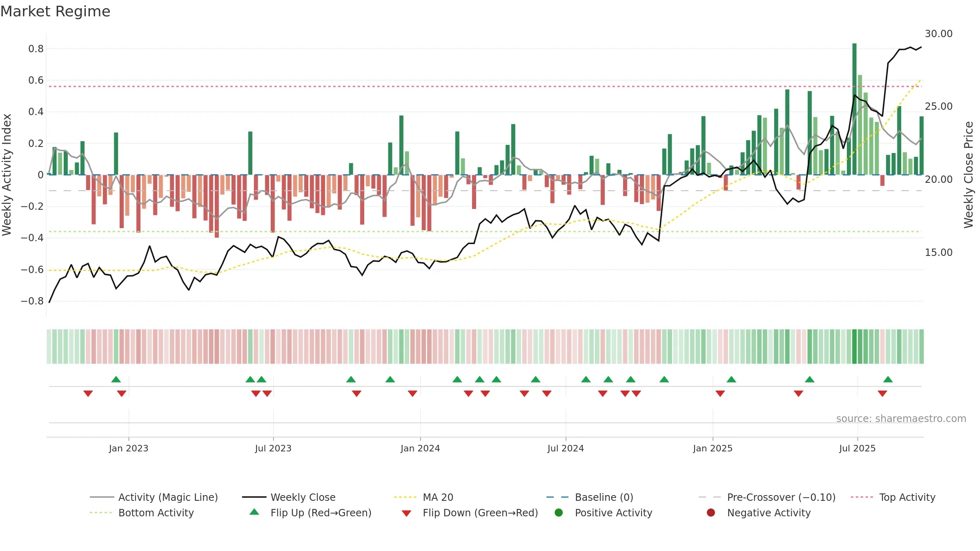
Task: Toggle Bottom Activity legend entry
Action: 142,513
